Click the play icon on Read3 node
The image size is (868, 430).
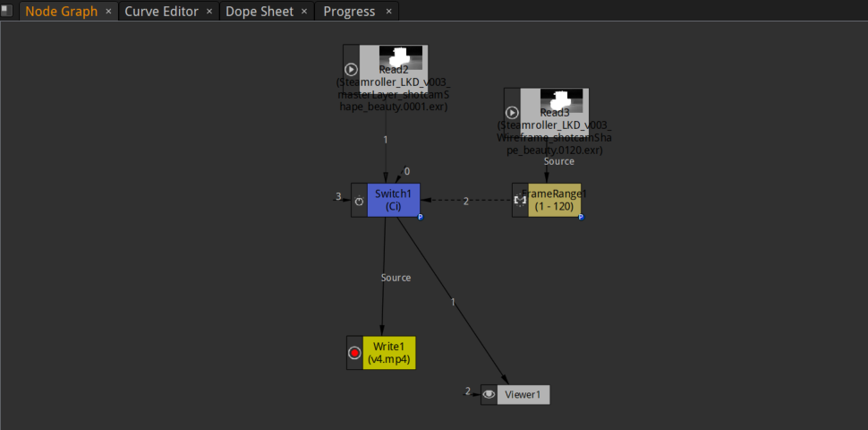coord(512,113)
